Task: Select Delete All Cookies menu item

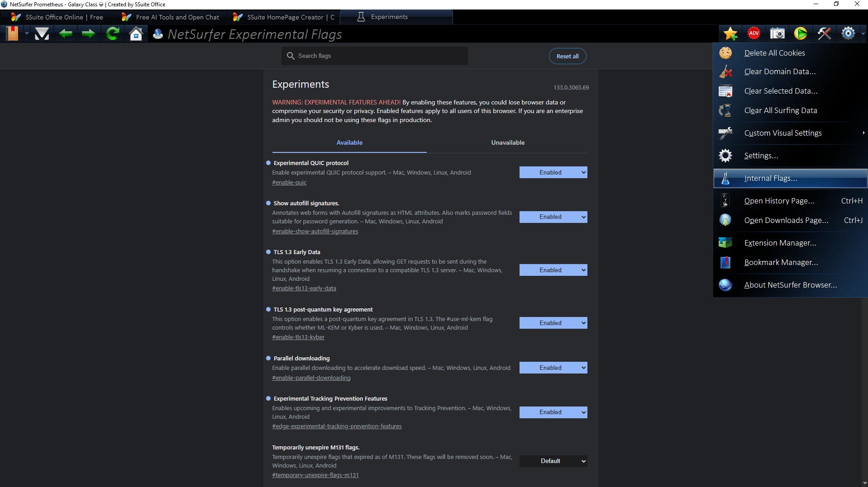Action: [x=774, y=53]
